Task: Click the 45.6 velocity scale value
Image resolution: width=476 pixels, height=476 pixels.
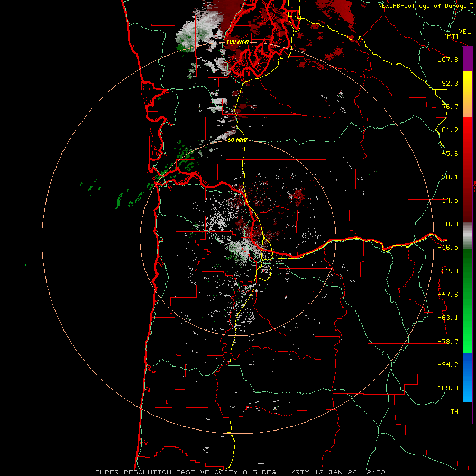Action: pyautogui.click(x=450, y=153)
